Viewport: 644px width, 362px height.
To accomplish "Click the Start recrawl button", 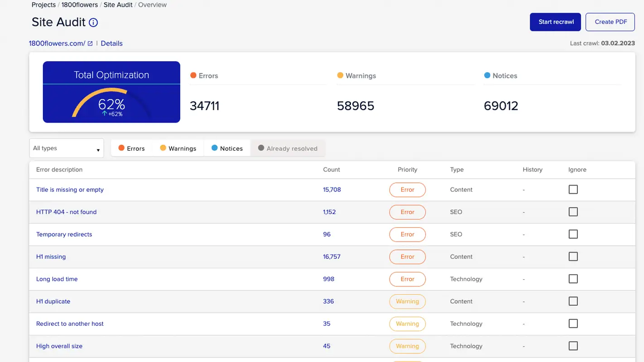I will tap(555, 22).
